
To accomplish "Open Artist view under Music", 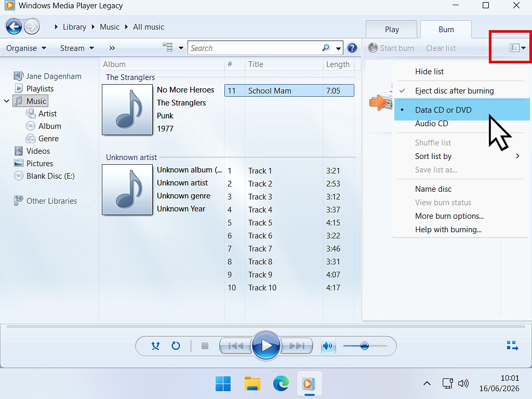I will (x=42, y=113).
